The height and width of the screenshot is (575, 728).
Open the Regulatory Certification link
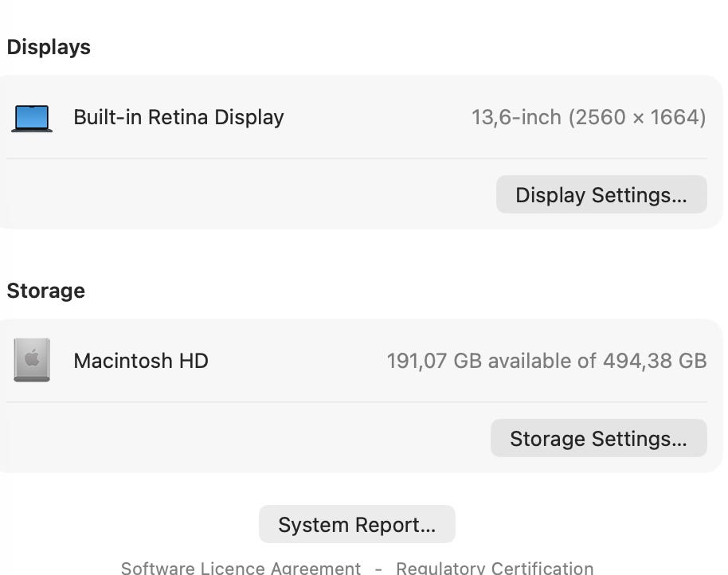pos(495,568)
